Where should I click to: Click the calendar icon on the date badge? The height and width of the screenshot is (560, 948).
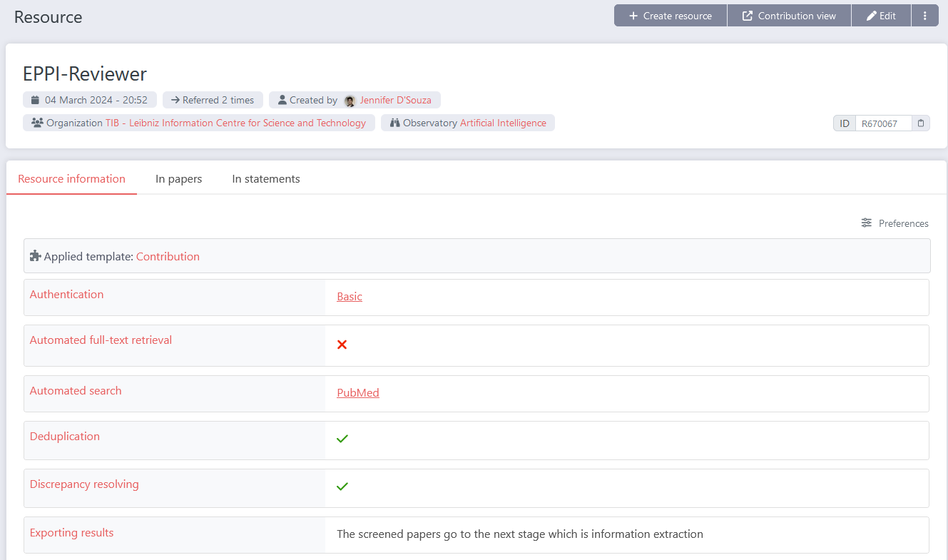click(34, 99)
